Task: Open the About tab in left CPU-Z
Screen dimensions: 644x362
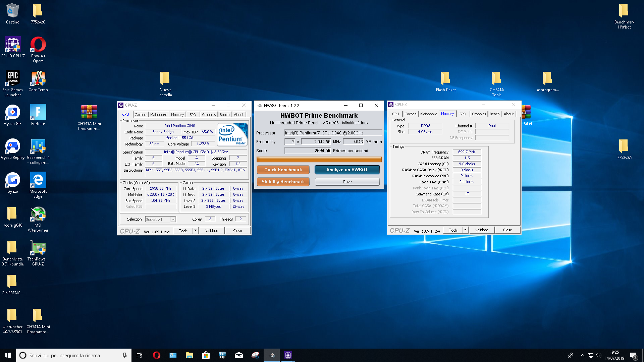Action: pyautogui.click(x=239, y=115)
